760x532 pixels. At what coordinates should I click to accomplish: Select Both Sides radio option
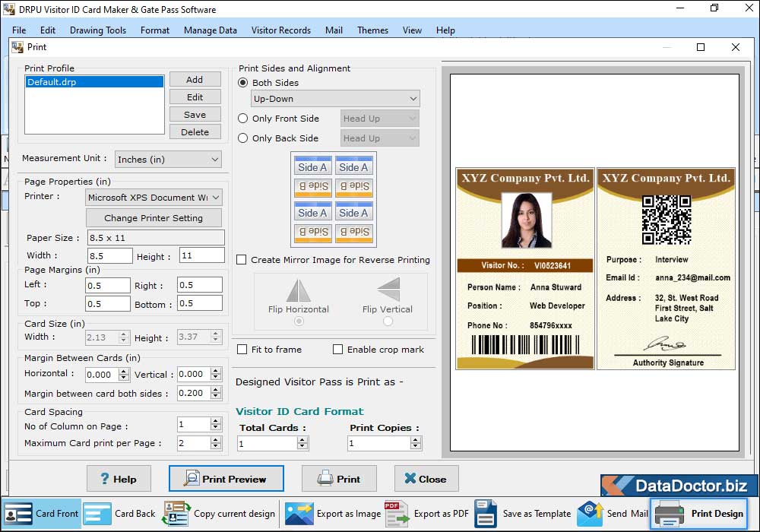[243, 83]
